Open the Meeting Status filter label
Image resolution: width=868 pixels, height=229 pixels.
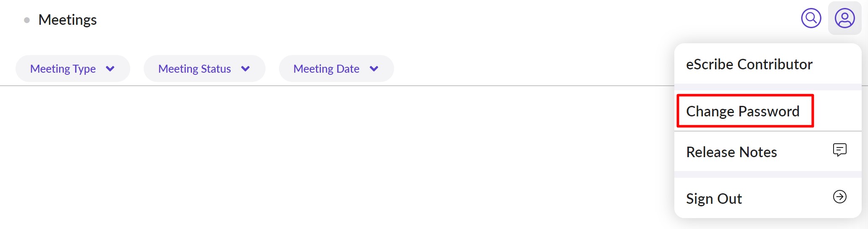[x=195, y=68]
